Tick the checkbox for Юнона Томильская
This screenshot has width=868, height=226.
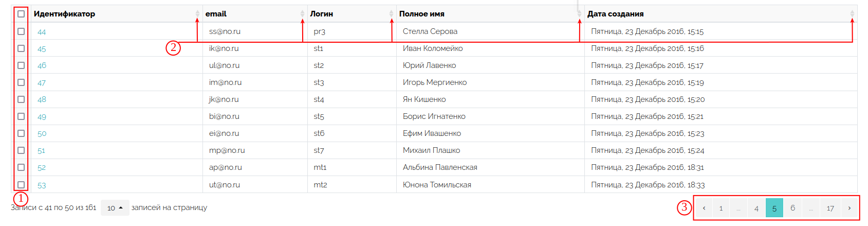point(21,185)
